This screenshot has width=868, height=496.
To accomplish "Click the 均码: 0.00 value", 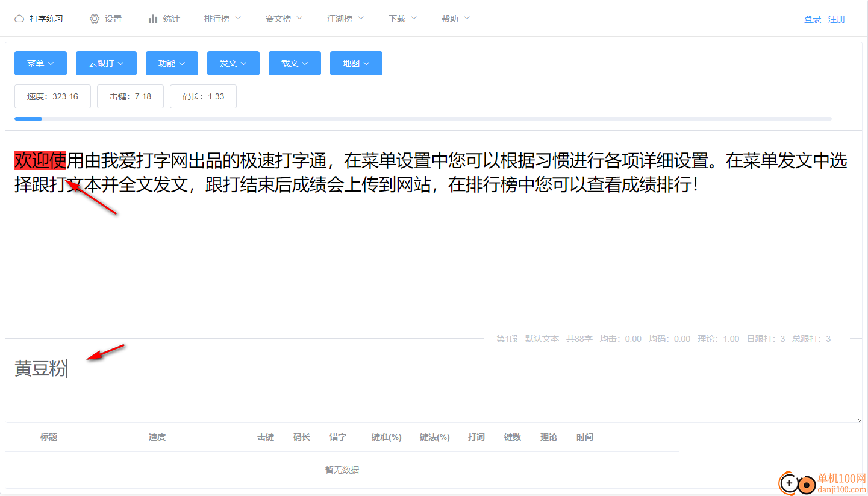I will 670,339.
